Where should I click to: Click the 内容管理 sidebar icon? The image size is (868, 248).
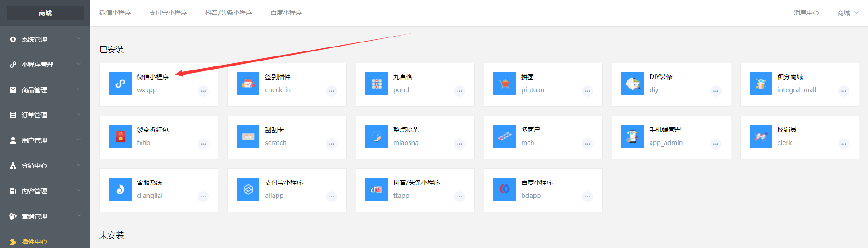(13, 191)
